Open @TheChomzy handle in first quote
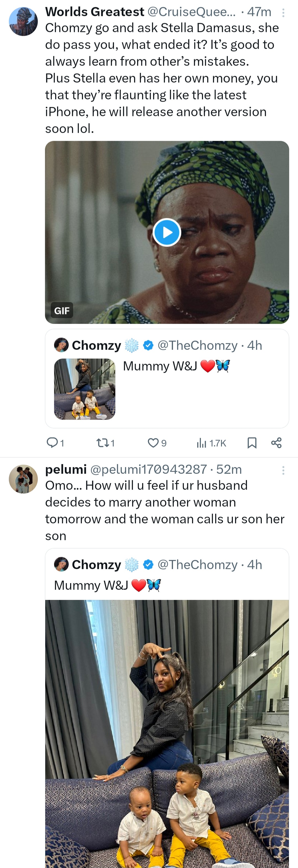Screen dimensions: 298x868 [198, 345]
